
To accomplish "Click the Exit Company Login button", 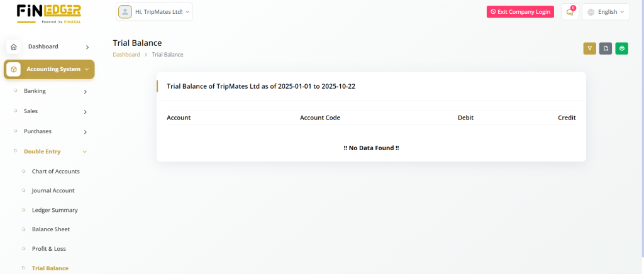I will point(520,12).
